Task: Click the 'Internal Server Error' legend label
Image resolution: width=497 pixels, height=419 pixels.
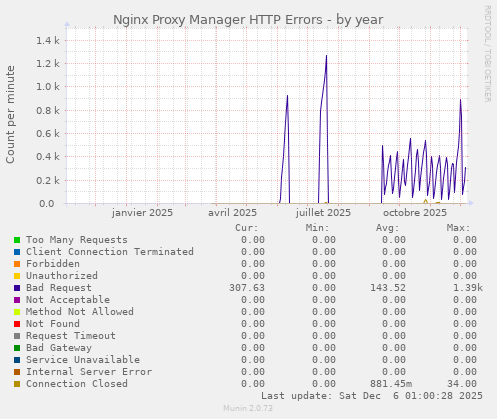Action: pyautogui.click(x=89, y=372)
